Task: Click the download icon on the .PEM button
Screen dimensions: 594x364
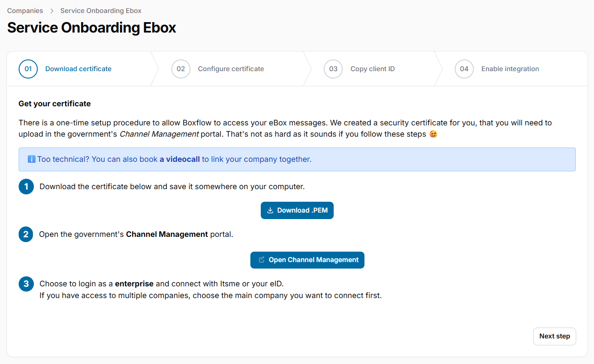Action: click(x=270, y=210)
